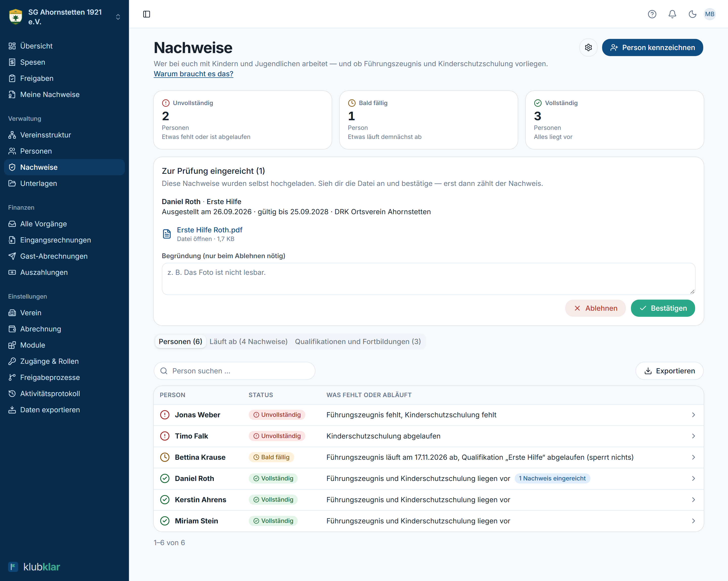Image resolution: width=728 pixels, height=581 pixels.
Task: Expand Daniel Roth row chevron
Action: click(x=693, y=479)
